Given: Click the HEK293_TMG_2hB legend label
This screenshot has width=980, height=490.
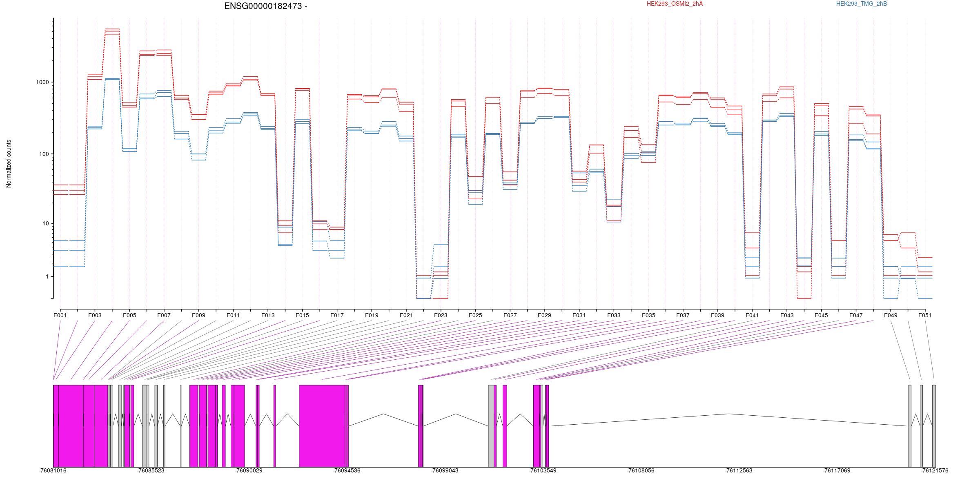Looking at the screenshot, I should (x=862, y=4).
